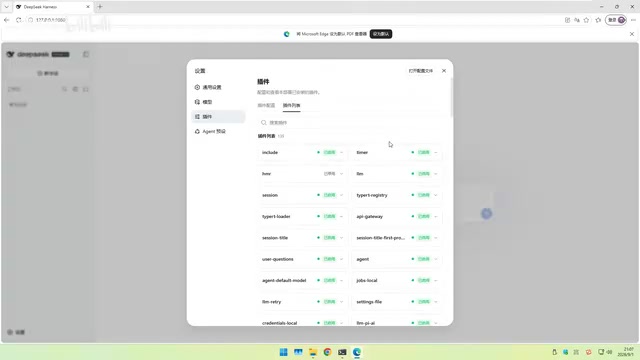
Task: Open the Windows Start menu
Action: tap(283, 352)
